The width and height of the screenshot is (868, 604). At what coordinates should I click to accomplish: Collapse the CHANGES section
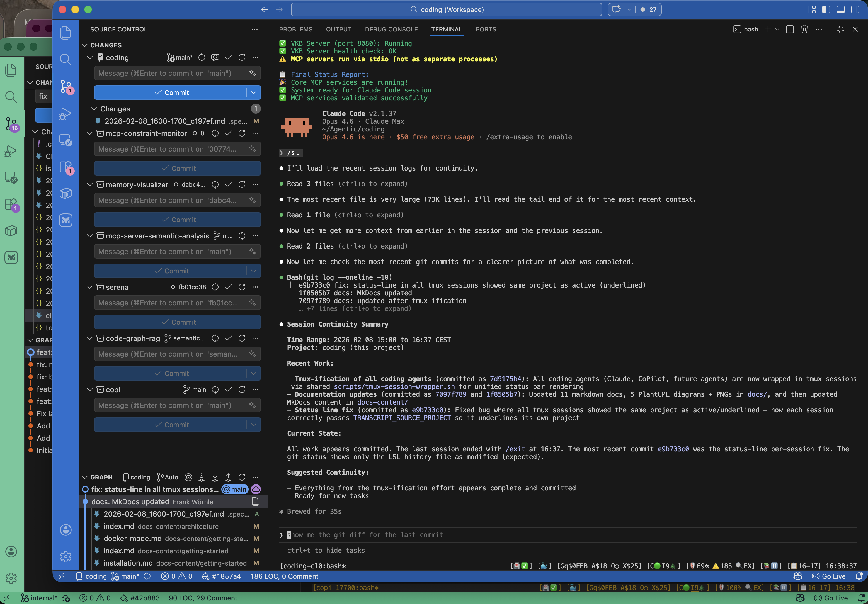click(x=85, y=45)
